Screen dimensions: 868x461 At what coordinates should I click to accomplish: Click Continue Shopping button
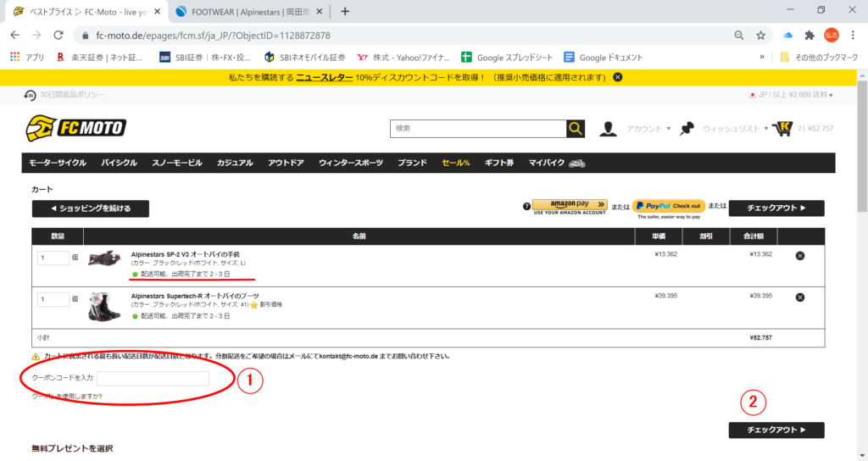click(x=90, y=208)
